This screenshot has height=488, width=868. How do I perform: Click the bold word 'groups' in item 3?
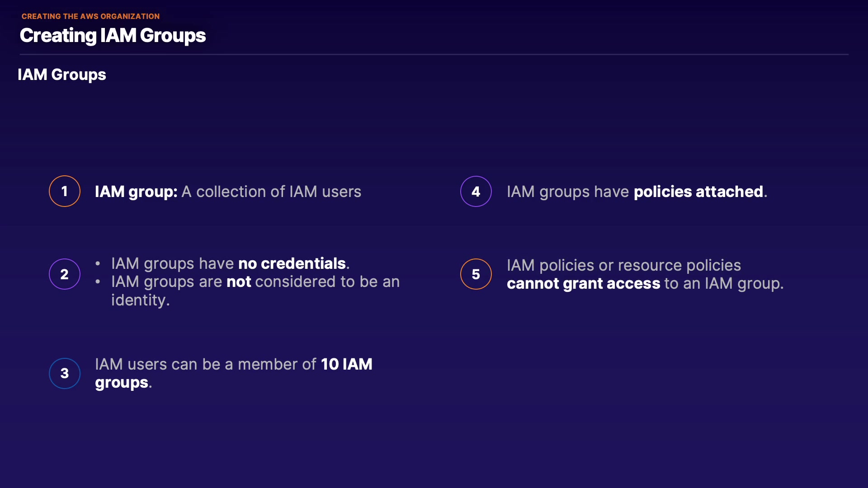[121, 383]
